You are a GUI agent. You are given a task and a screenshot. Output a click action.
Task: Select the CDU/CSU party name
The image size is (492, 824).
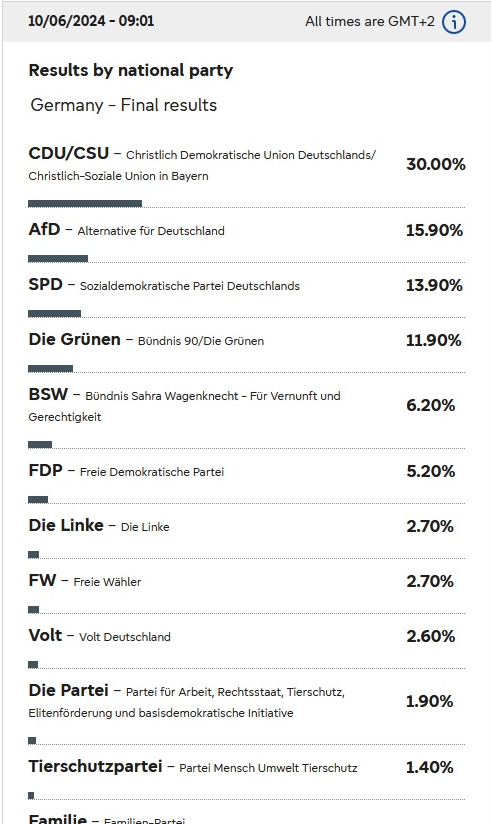[69, 153]
